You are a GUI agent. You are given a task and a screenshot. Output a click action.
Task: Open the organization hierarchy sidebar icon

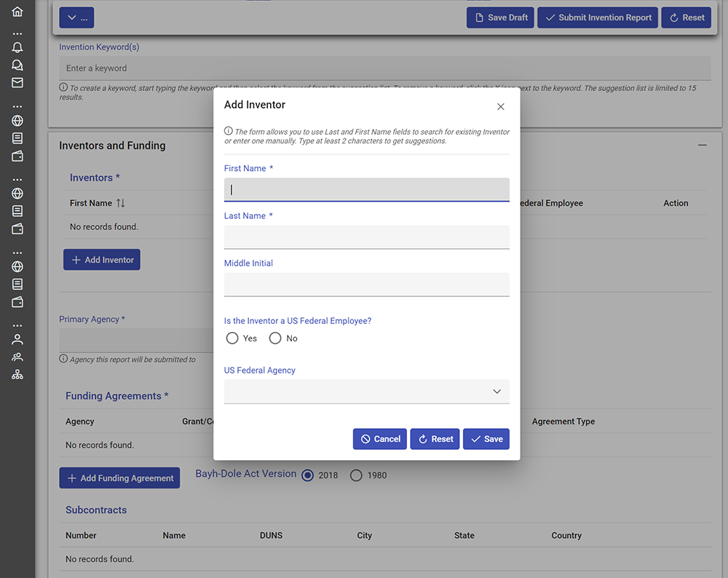(x=17, y=375)
